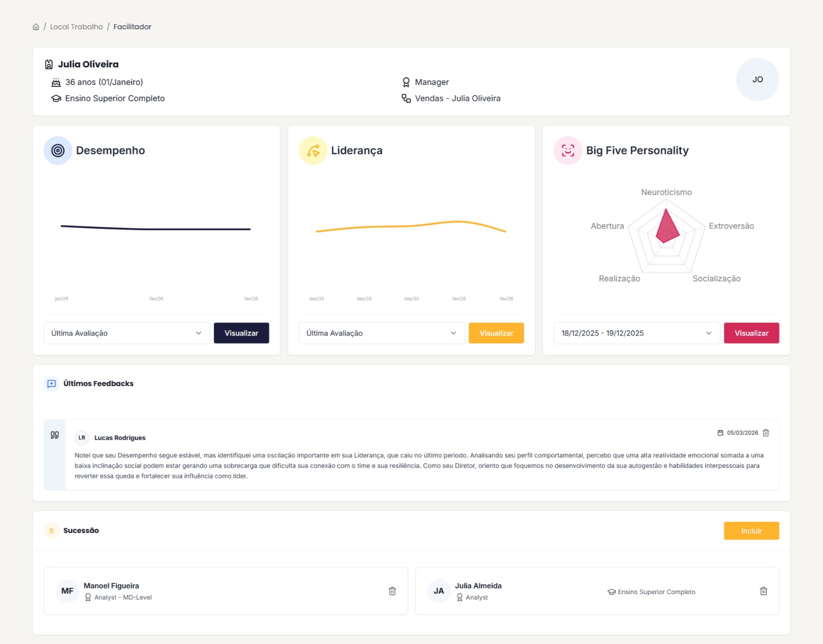Delete Lucas Rodrigues feedback with trash icon

point(766,433)
